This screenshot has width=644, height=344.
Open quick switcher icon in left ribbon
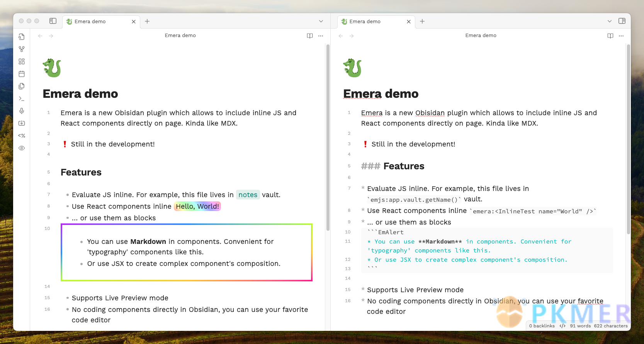pyautogui.click(x=22, y=37)
